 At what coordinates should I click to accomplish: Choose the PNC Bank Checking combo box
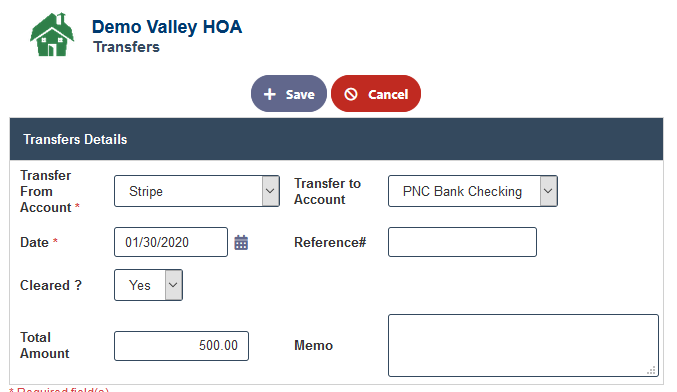click(x=473, y=191)
